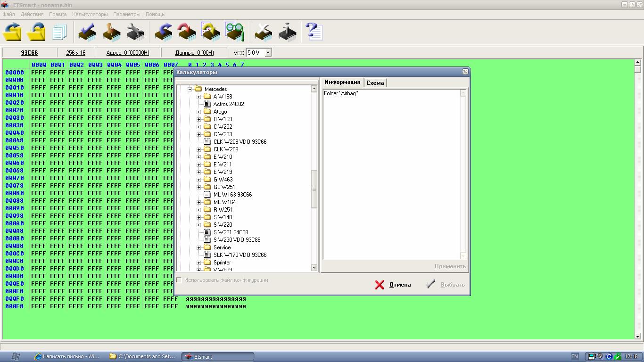Open file with the yellow folder icon
The image size is (644, 362).
13,32
